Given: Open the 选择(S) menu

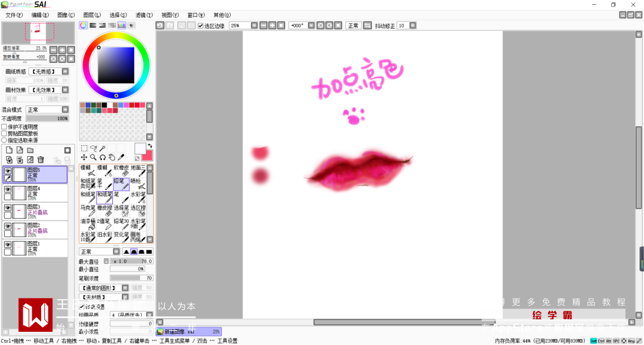Looking at the screenshot, I should 118,15.
